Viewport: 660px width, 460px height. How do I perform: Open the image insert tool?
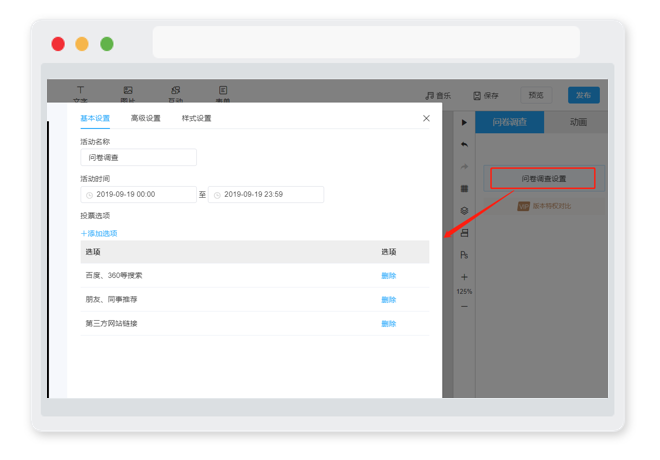coord(128,94)
